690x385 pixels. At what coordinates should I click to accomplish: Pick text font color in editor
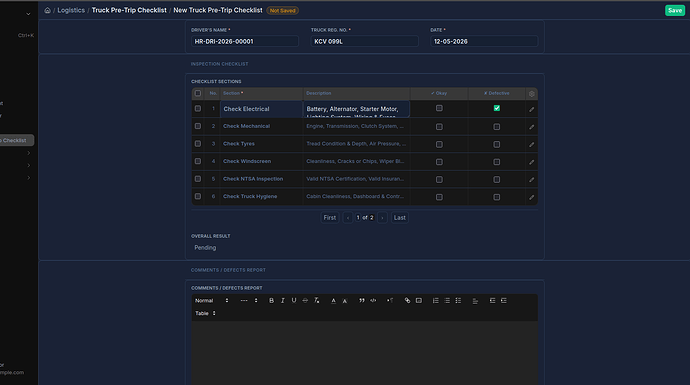click(334, 301)
